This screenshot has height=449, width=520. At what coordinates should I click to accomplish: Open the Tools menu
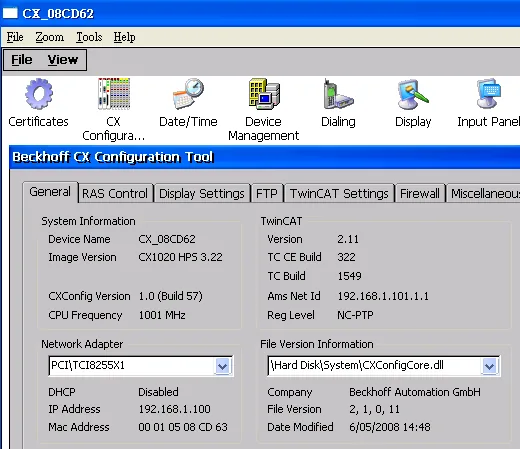pyautogui.click(x=89, y=37)
